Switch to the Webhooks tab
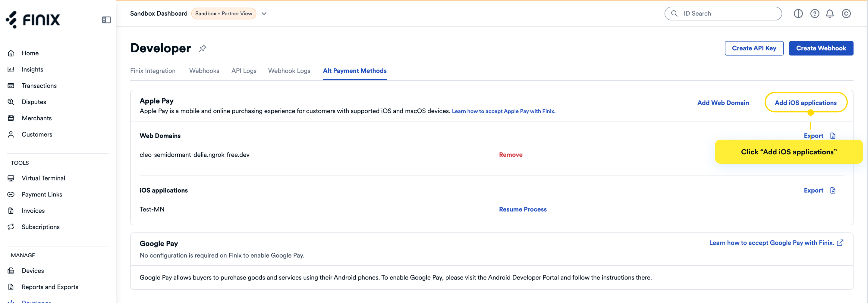 point(204,71)
